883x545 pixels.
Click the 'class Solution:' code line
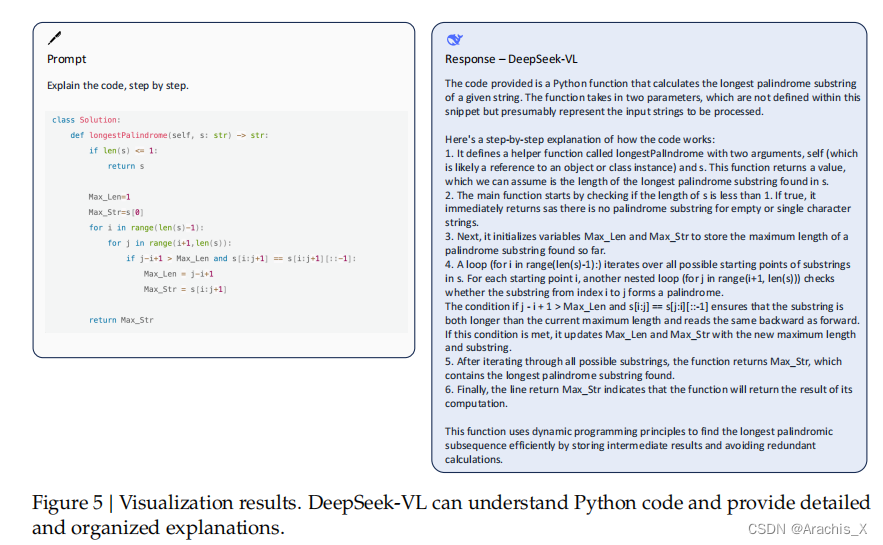pos(86,120)
